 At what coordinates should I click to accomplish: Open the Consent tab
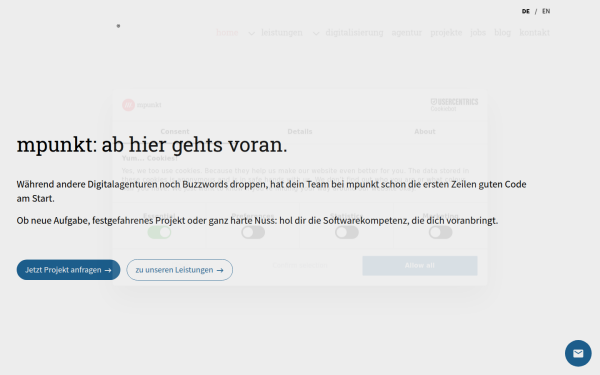tap(175, 132)
